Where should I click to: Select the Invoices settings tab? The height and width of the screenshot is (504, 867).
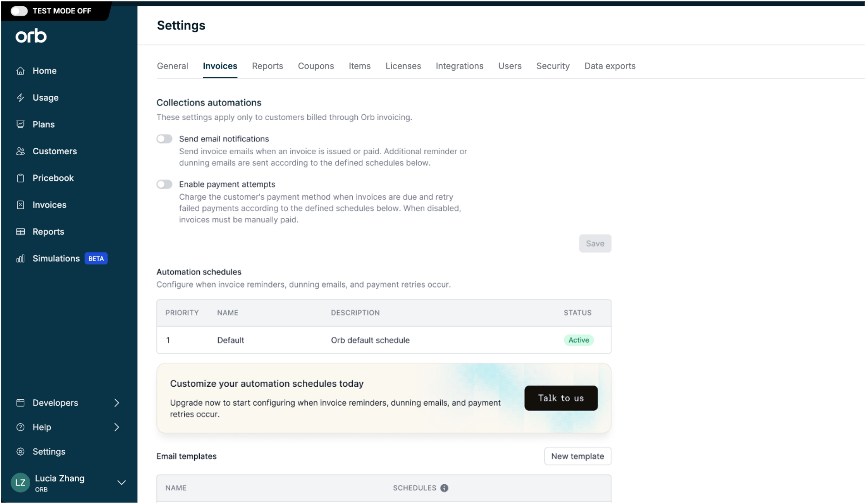220,66
